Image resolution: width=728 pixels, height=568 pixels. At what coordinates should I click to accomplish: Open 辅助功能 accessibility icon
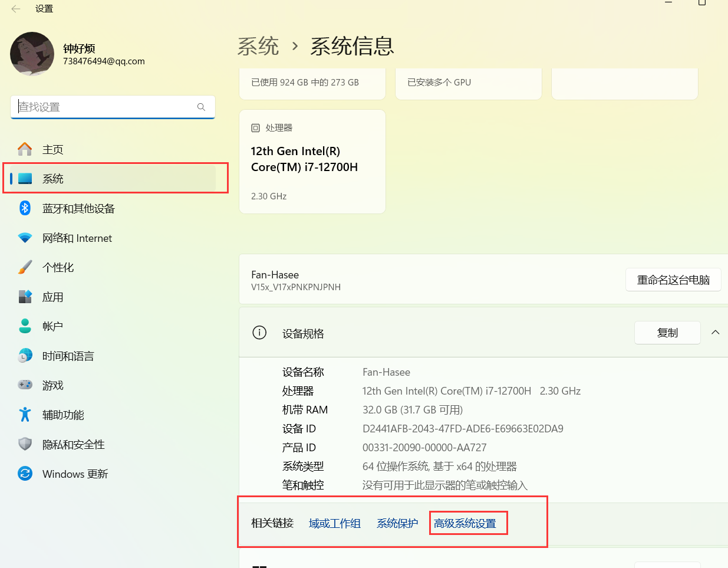pyautogui.click(x=25, y=415)
